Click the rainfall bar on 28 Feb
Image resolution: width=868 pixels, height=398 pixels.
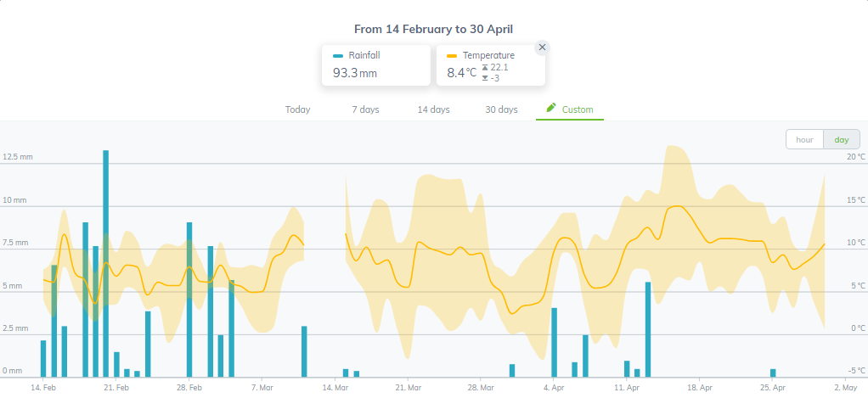[189, 300]
